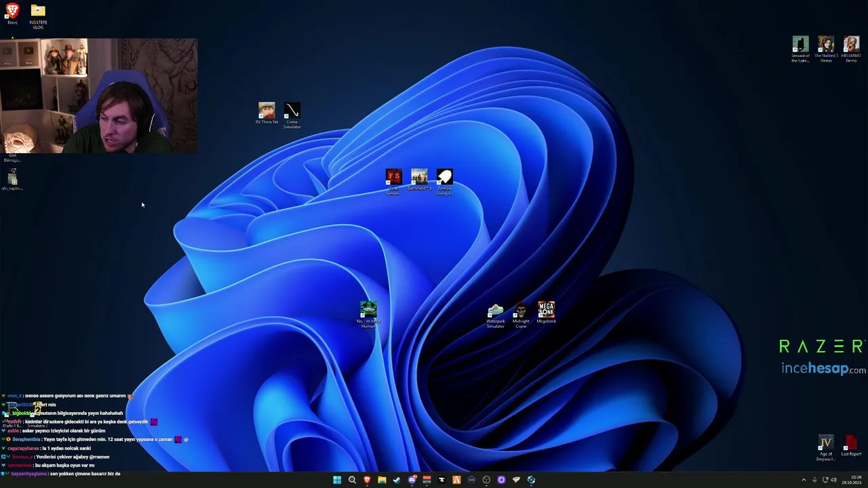Launch the Battlefield 6 desktop shortcut

coord(419,180)
